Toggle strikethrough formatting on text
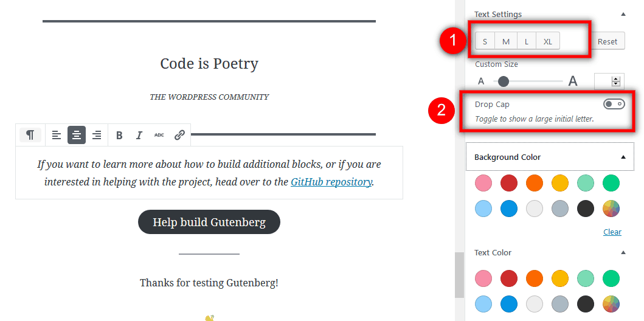This screenshot has width=644, height=321. [x=159, y=135]
